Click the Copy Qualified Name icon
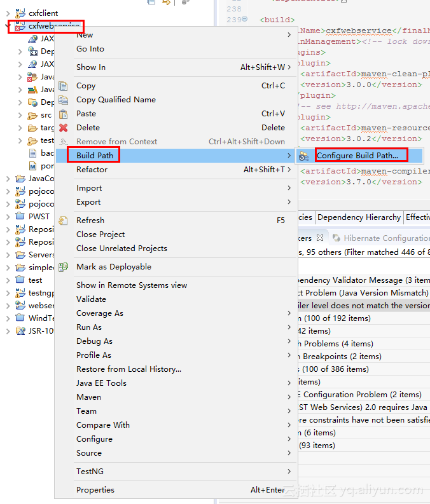 tap(63, 100)
